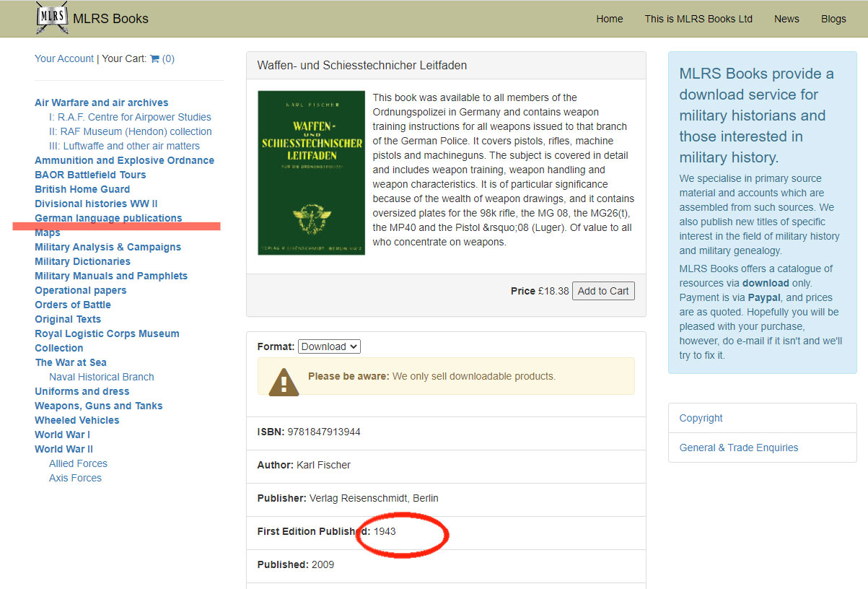This screenshot has width=868, height=589.
Task: Open Your Account link
Action: point(64,58)
